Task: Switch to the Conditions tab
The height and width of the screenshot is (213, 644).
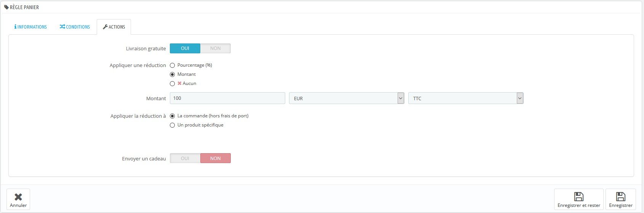Action: (x=75, y=27)
